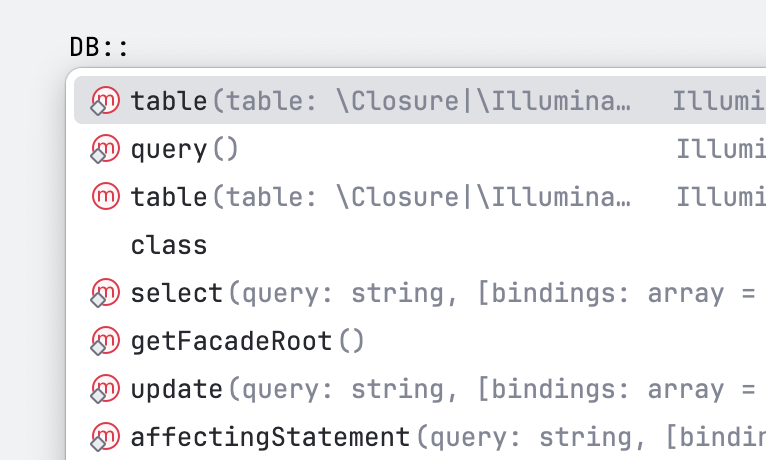Select the highlighted table completion suggestion

(x=420, y=100)
